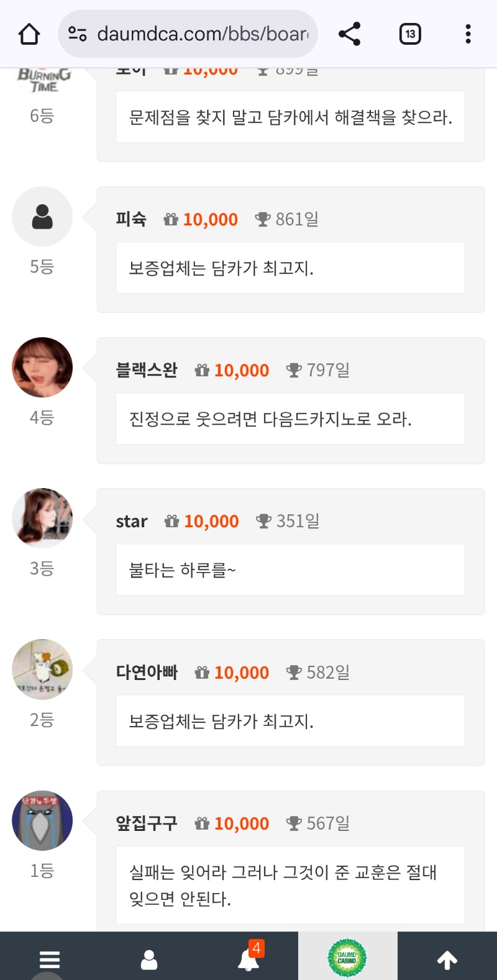Open the 블랙스완 username link

pos(147,370)
